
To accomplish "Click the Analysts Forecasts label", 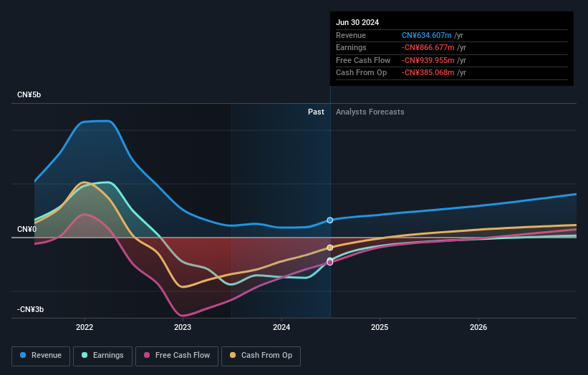I will 370,112.
